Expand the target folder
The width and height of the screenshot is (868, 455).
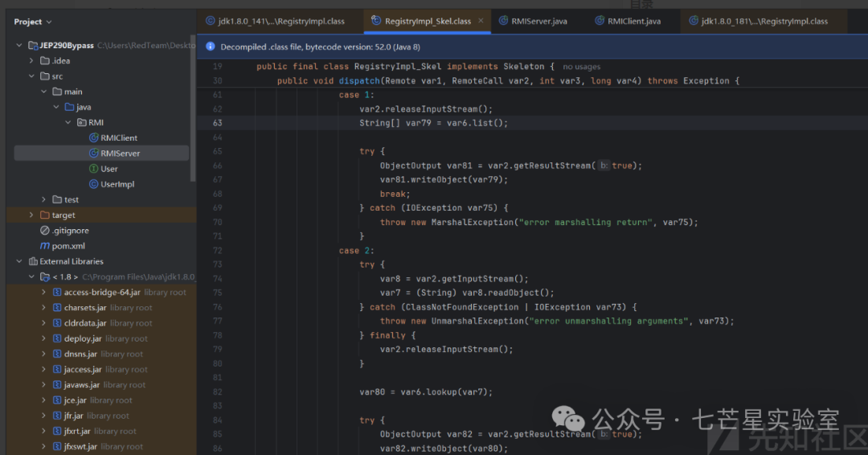pyautogui.click(x=31, y=215)
